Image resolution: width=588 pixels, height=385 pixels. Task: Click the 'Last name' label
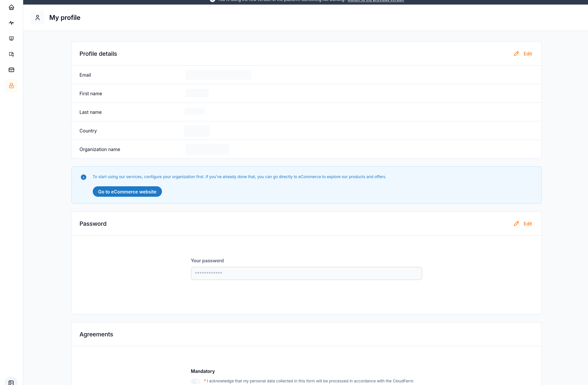[x=90, y=112]
